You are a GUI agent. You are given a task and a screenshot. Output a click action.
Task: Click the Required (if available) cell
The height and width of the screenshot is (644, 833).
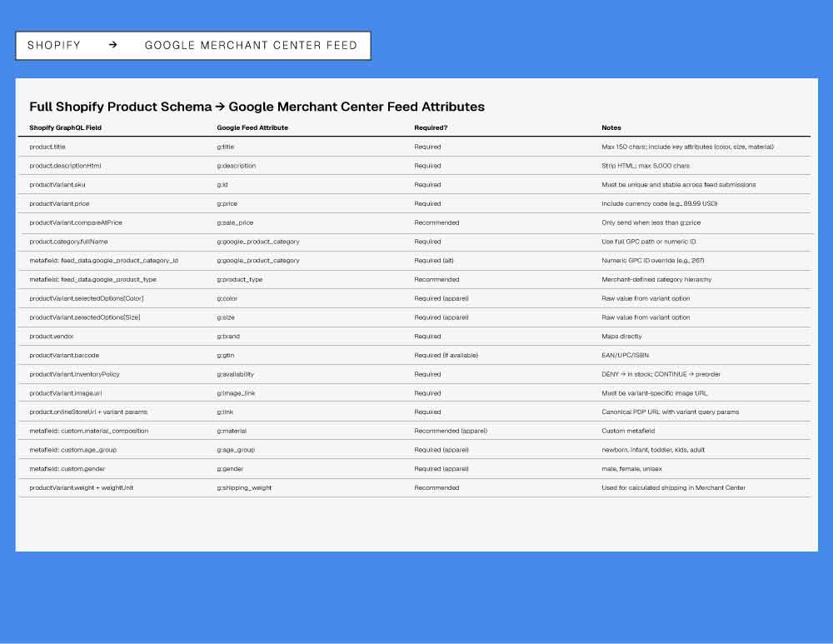[446, 356]
